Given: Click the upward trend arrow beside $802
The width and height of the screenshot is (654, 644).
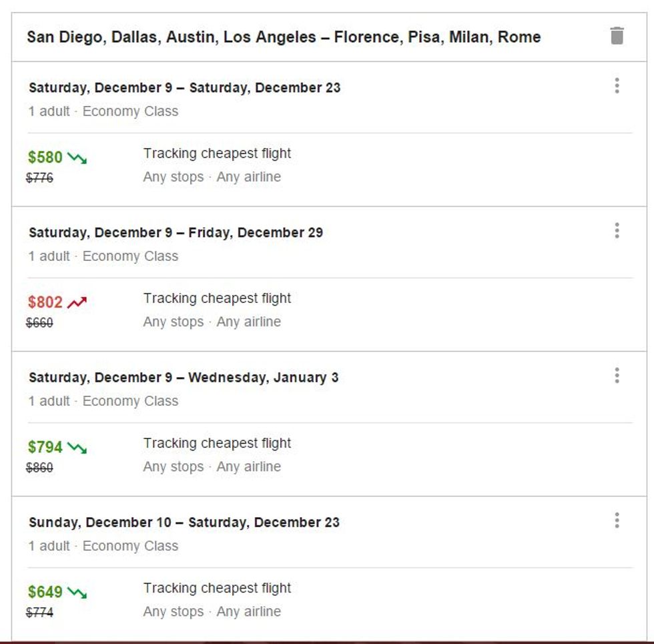Looking at the screenshot, I should 77,303.
